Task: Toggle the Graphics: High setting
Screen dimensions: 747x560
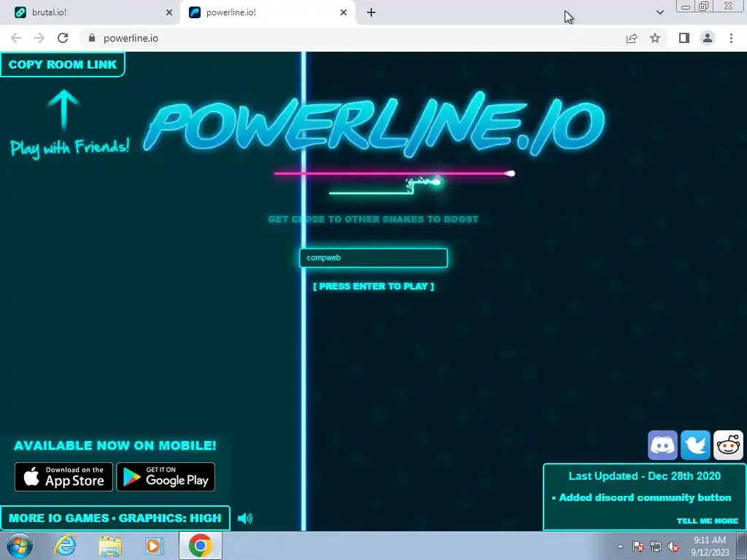Action: (170, 518)
